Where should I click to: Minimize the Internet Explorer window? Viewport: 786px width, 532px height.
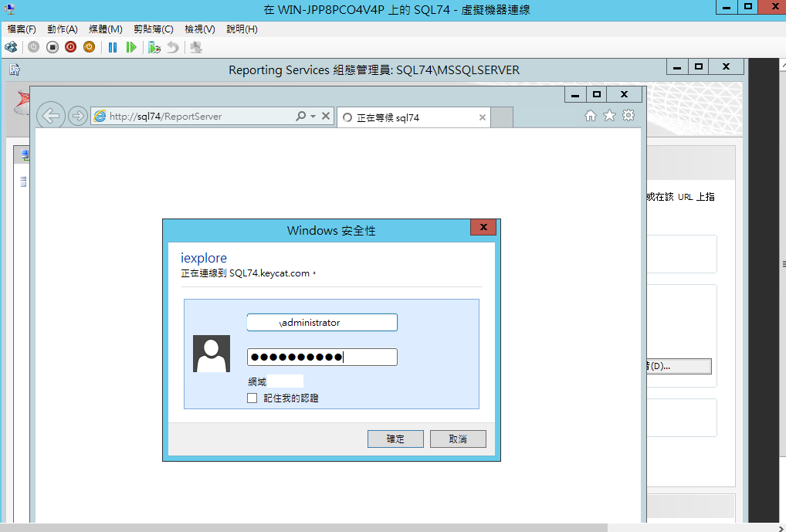[575, 94]
